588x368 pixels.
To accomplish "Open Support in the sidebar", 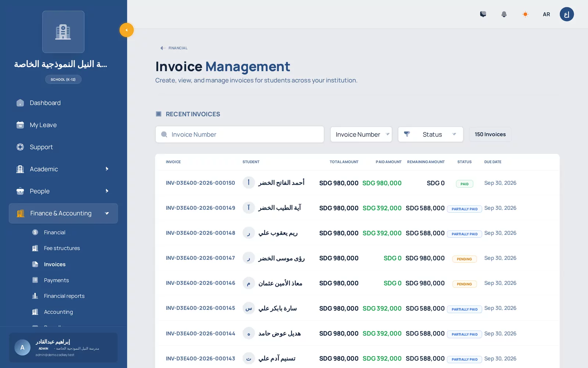I will coord(63,147).
